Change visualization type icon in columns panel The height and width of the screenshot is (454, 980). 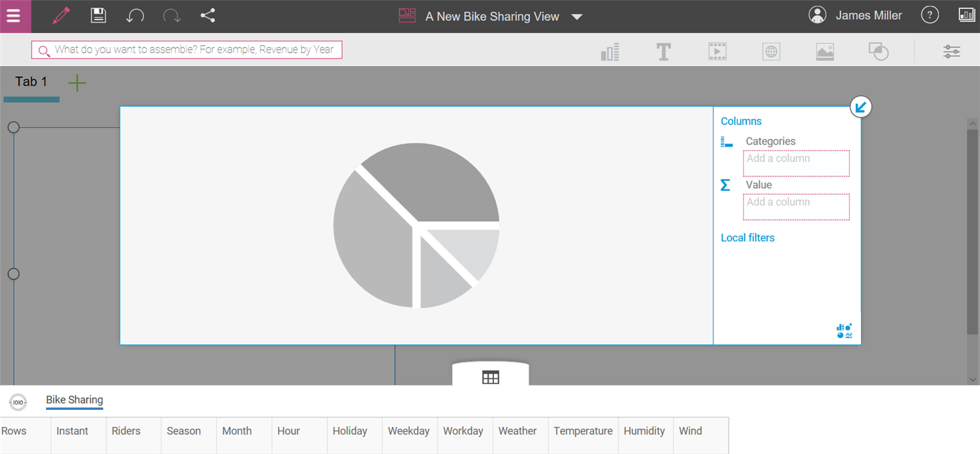pos(845,331)
